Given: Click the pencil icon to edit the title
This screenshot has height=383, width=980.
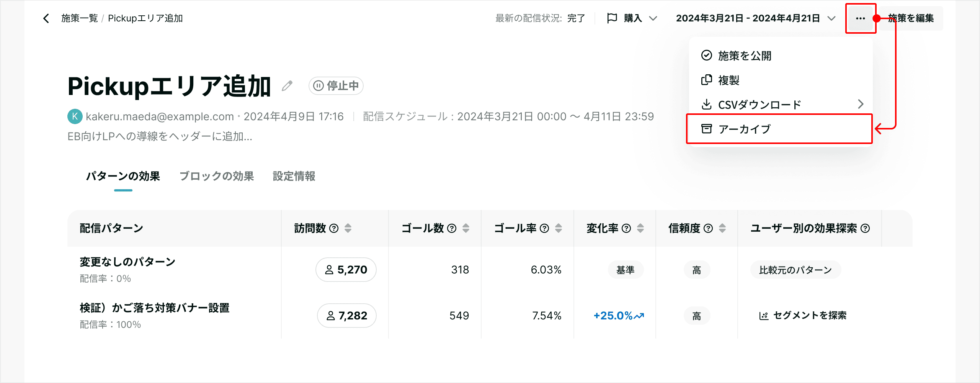Looking at the screenshot, I should coord(287,86).
